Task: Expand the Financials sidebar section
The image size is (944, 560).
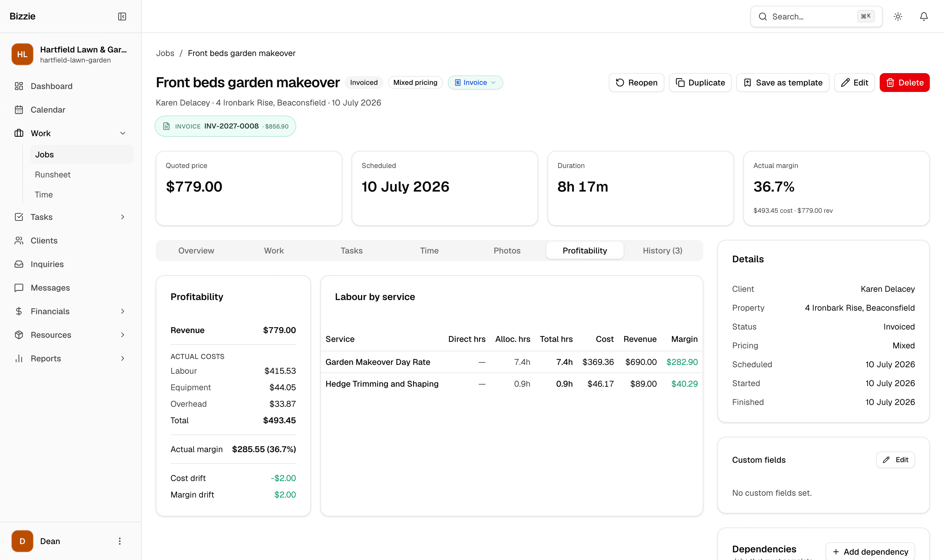Action: pos(123,311)
